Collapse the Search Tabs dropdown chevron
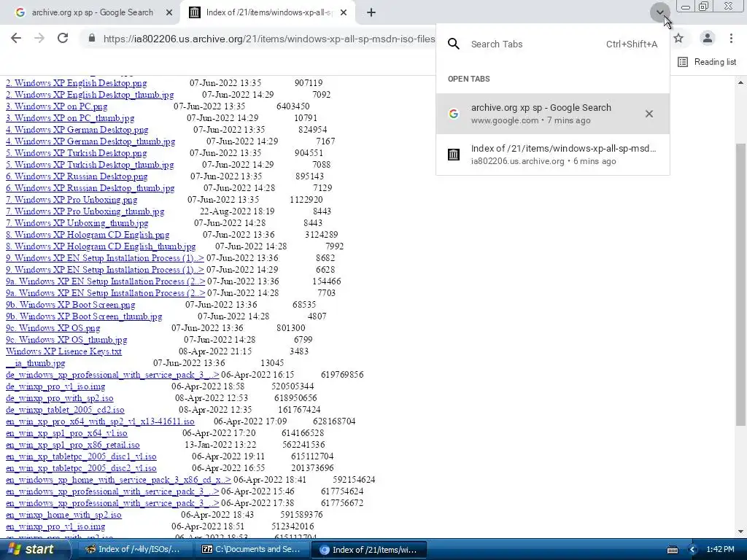 click(659, 13)
